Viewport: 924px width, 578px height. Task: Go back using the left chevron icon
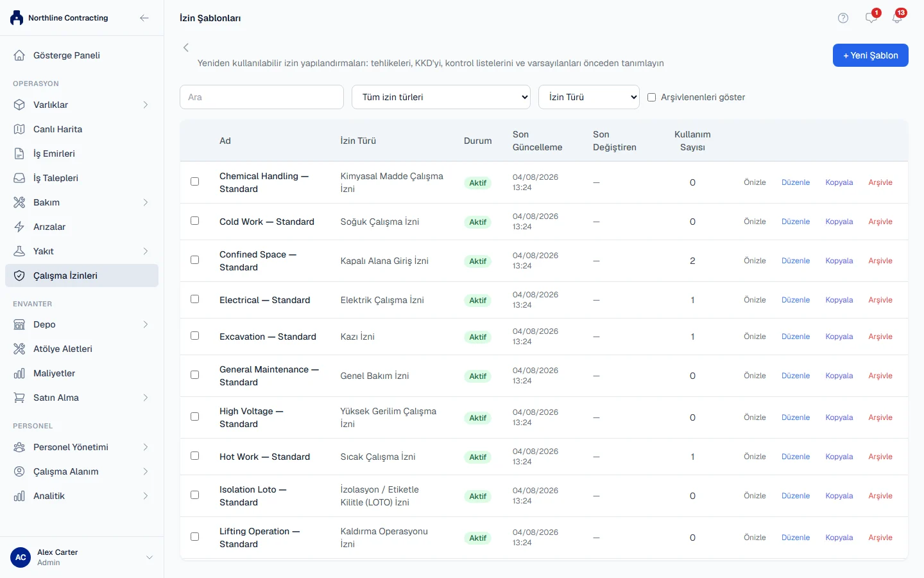click(x=186, y=48)
